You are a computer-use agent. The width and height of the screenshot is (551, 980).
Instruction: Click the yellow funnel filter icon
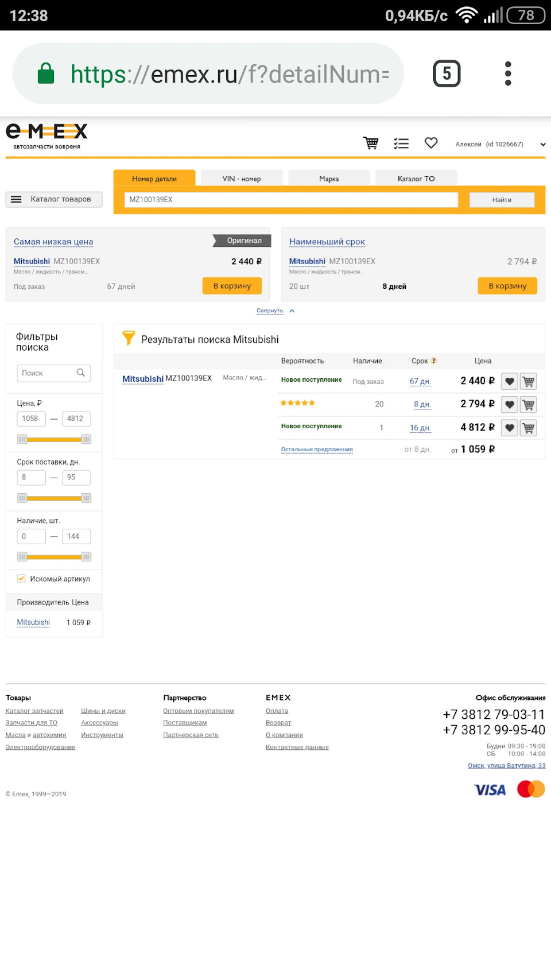(x=129, y=338)
